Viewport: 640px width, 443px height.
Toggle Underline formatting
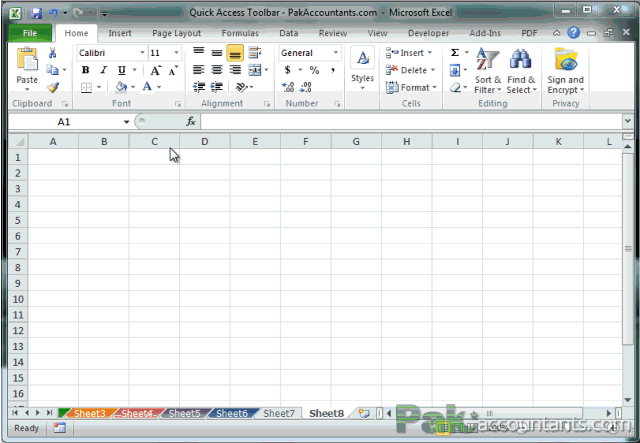[x=122, y=70]
